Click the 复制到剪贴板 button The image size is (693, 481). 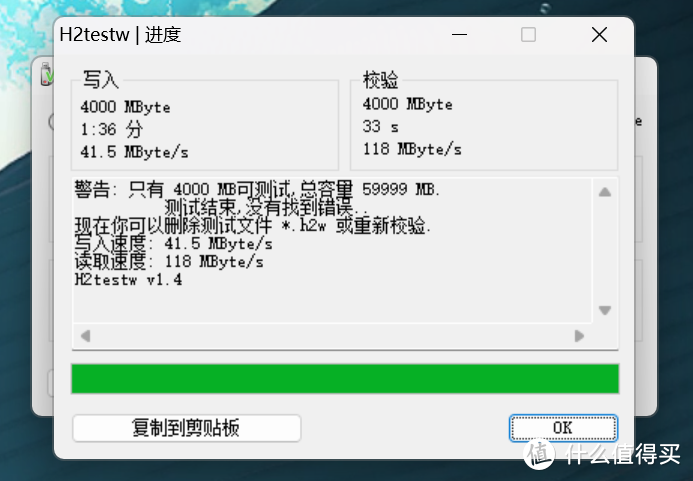pos(187,428)
